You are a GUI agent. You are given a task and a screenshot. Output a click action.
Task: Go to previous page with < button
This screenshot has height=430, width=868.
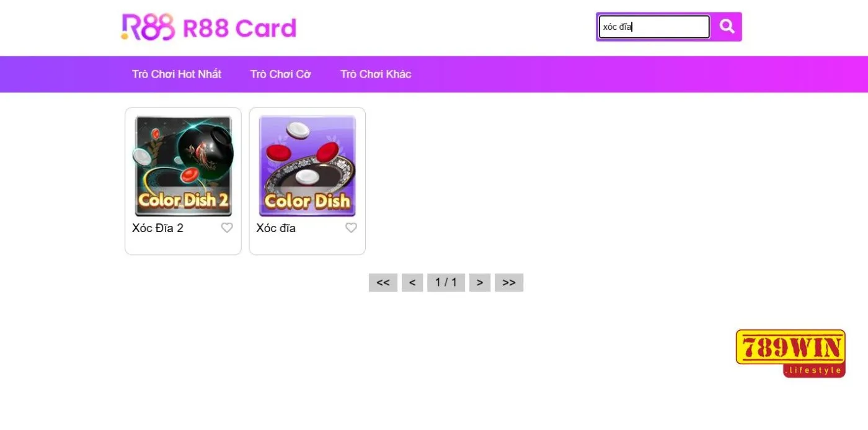pos(412,282)
